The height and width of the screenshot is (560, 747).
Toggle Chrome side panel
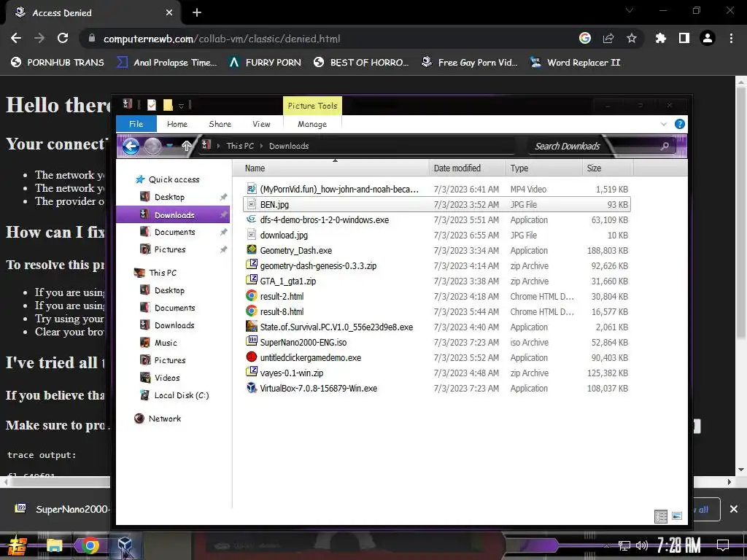click(684, 38)
